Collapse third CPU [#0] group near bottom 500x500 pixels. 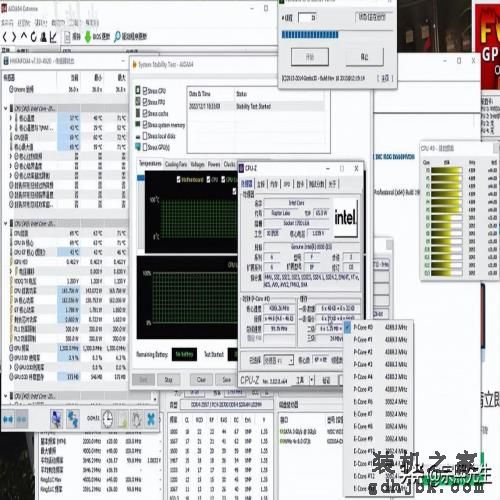click(x=6, y=396)
